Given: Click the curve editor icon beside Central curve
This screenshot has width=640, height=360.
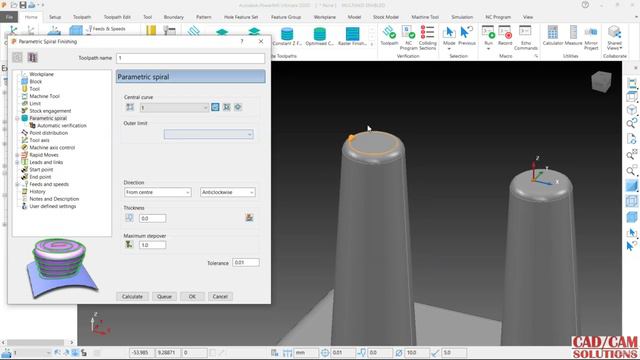Looking at the screenshot, I should (x=238, y=107).
